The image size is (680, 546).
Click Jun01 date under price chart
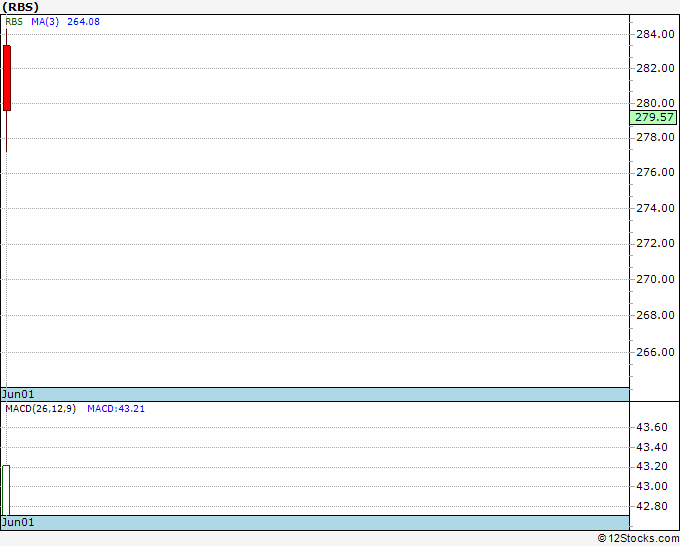[x=18, y=394]
